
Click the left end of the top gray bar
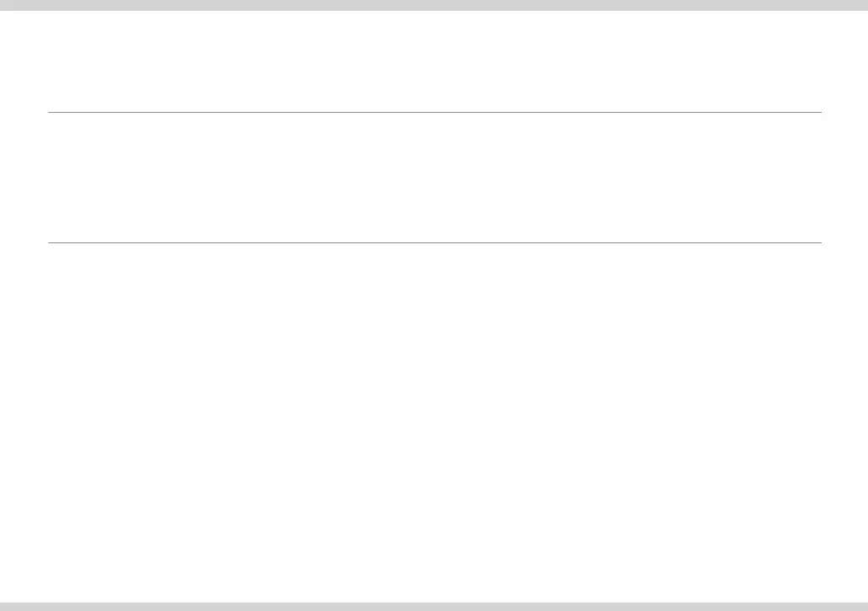tap(4, 5)
